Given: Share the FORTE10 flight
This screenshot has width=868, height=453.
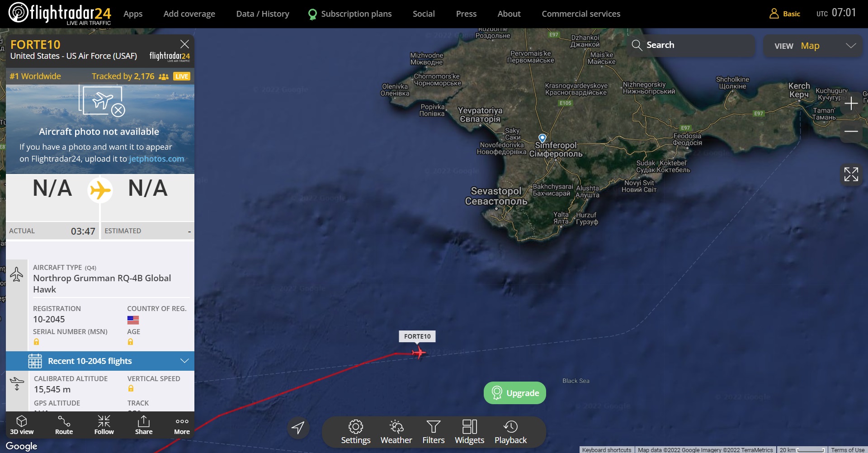Looking at the screenshot, I should [144, 425].
